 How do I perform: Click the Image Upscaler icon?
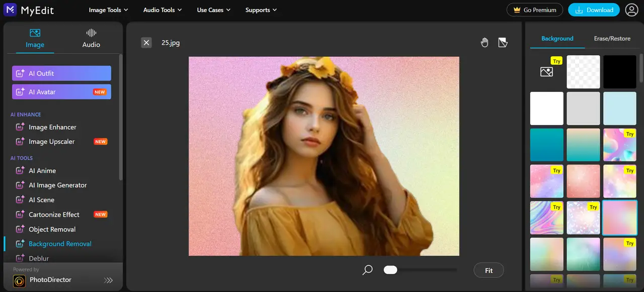[20, 142]
